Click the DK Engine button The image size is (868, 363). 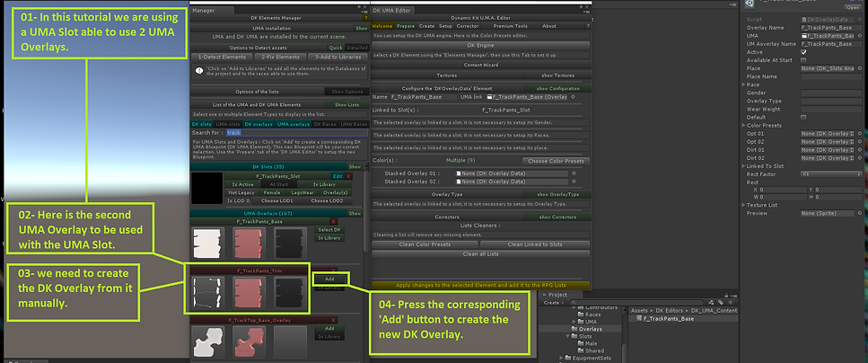click(480, 45)
